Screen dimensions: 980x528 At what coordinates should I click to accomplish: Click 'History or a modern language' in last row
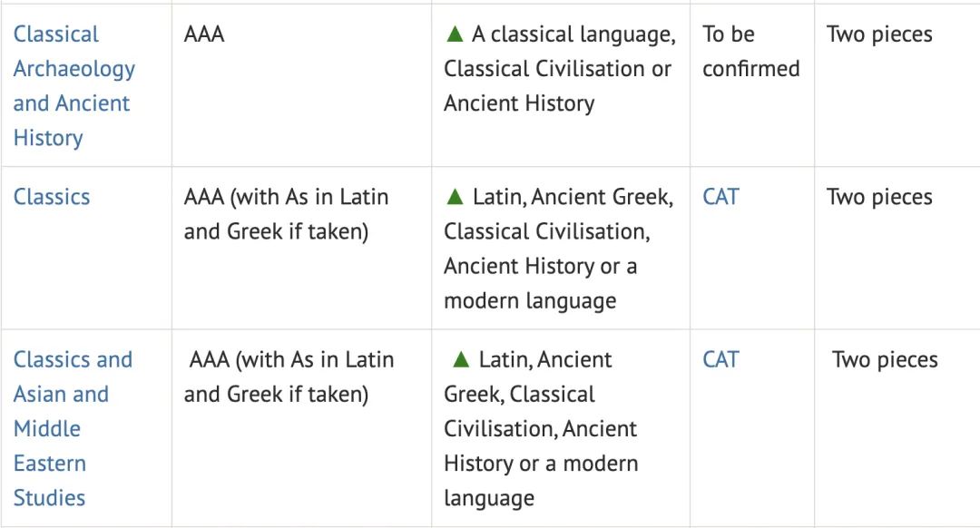click(x=541, y=481)
